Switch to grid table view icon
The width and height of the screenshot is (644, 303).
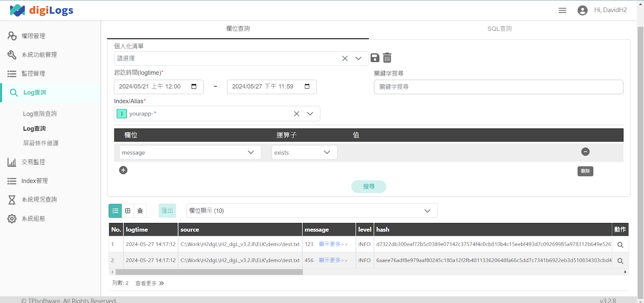(x=128, y=211)
